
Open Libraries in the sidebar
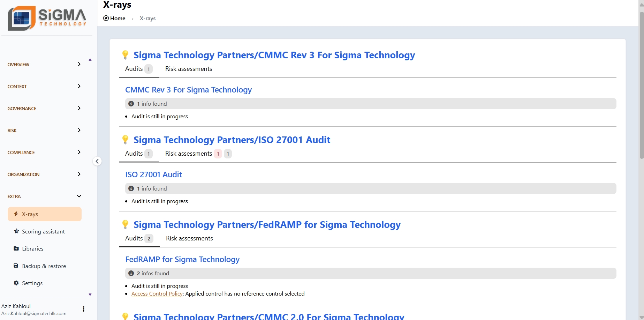tap(32, 248)
